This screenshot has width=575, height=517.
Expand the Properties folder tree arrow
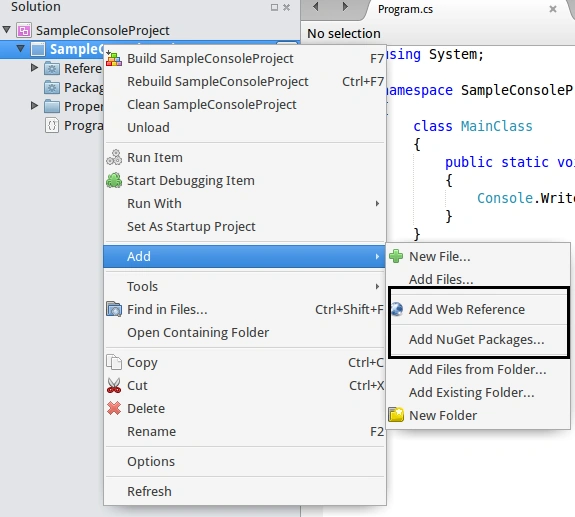pyautogui.click(x=34, y=106)
